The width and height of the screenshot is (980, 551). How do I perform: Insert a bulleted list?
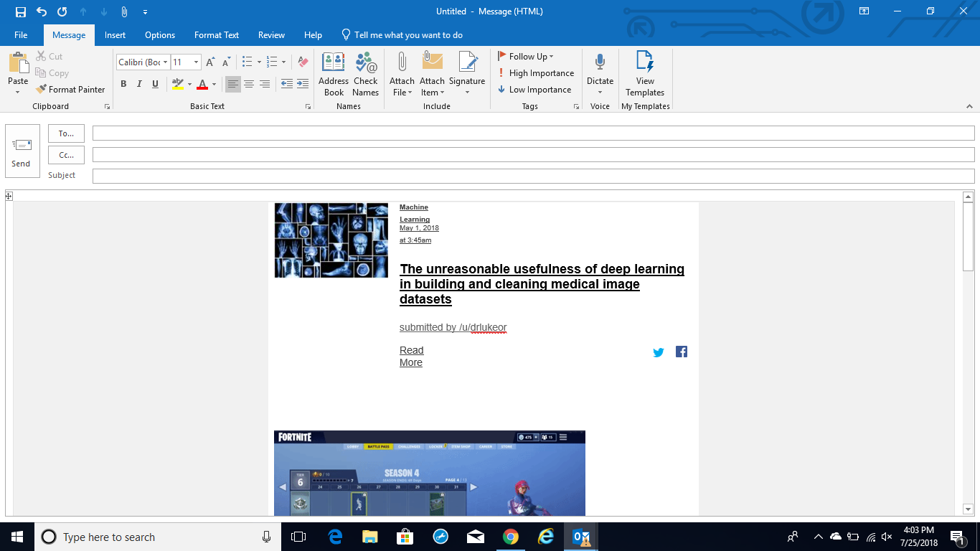[247, 62]
